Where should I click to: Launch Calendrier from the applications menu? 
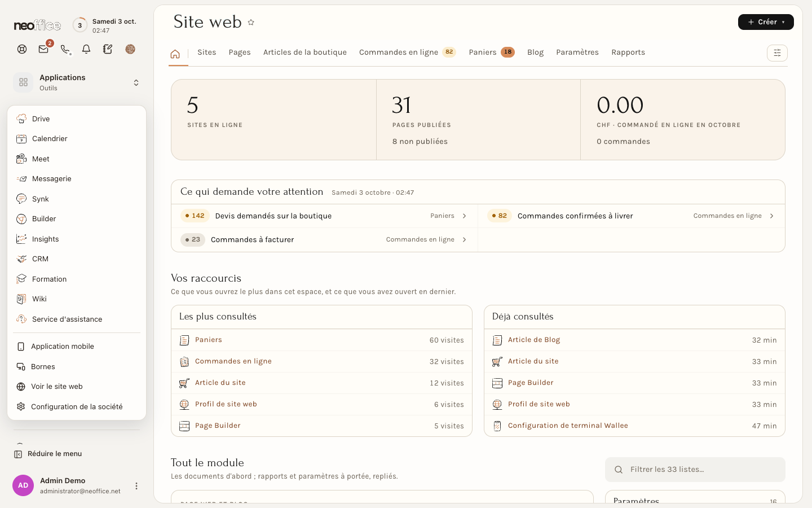(x=77, y=139)
